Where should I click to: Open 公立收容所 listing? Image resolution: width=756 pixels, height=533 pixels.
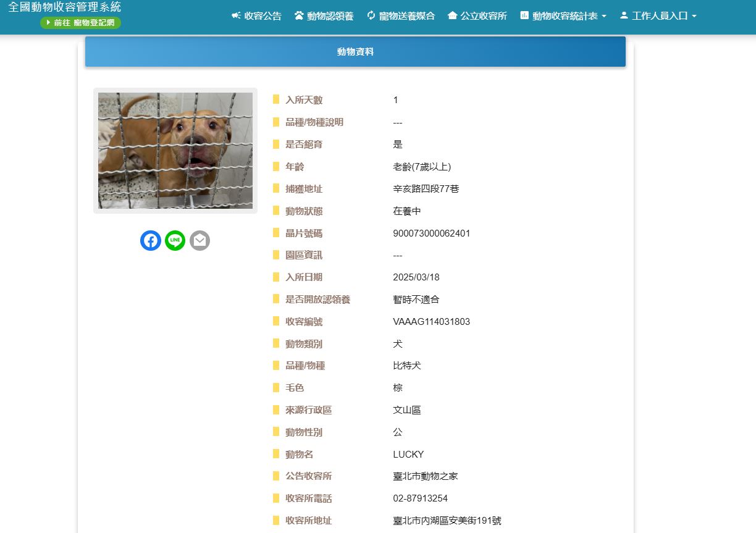point(477,15)
